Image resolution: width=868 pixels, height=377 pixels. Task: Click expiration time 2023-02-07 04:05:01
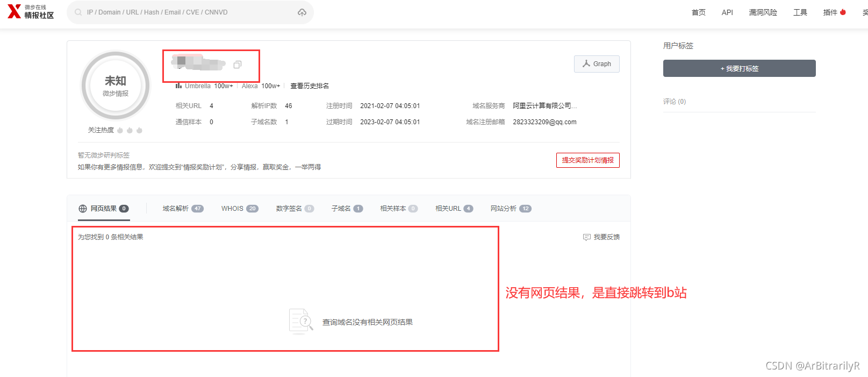click(x=390, y=122)
